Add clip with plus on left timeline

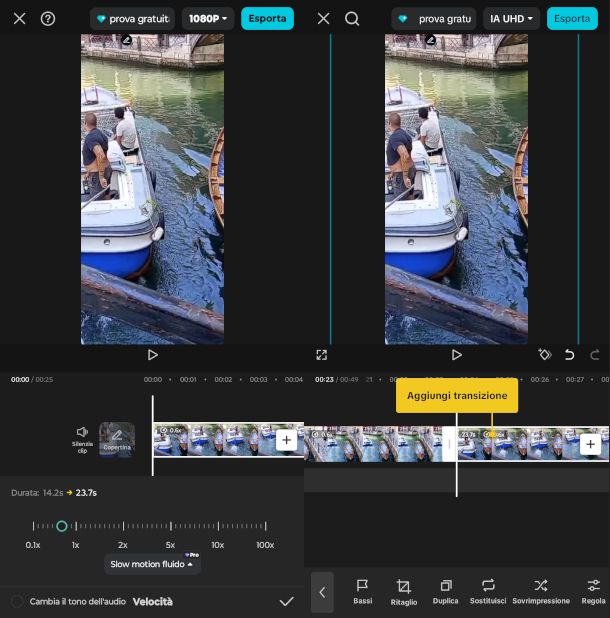tap(286, 440)
